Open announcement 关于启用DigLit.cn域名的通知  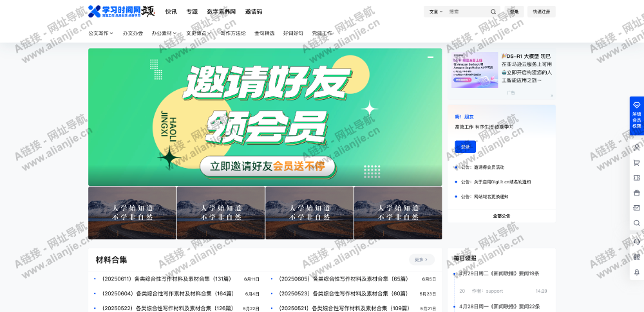coord(496,182)
